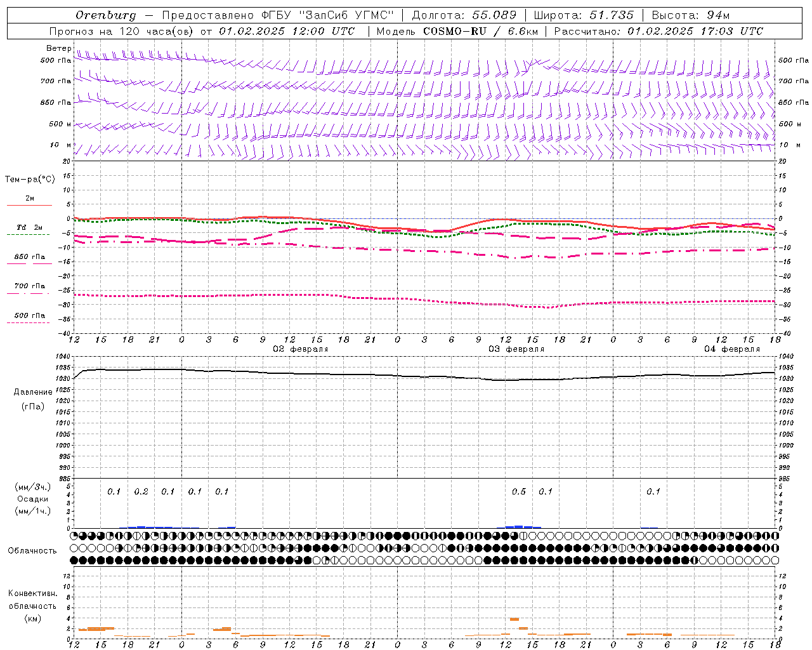Image resolution: width=812 pixels, height=650 pixels.
Task: Click the 500 гПа temperature legend entry
Action: pyautogui.click(x=30, y=315)
